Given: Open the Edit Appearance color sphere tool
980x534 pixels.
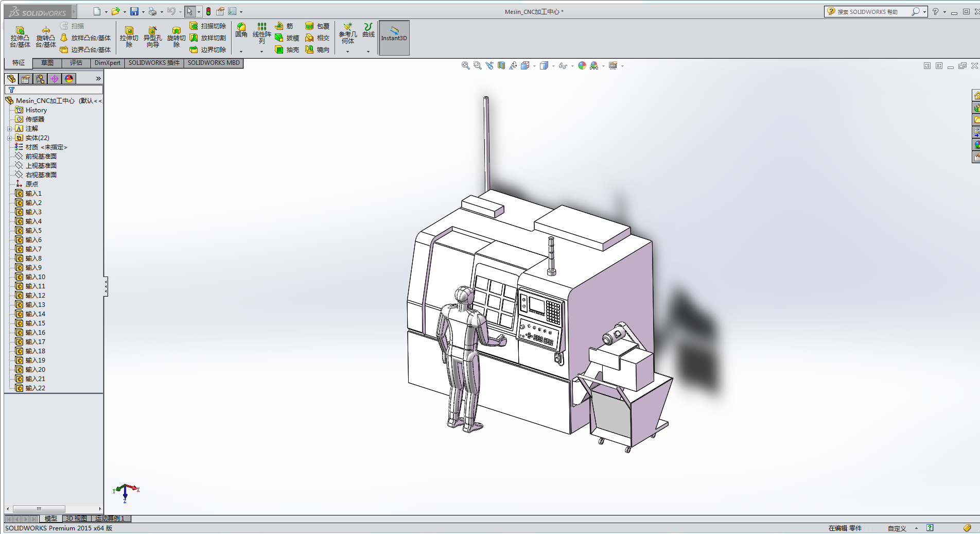Looking at the screenshot, I should coord(581,66).
